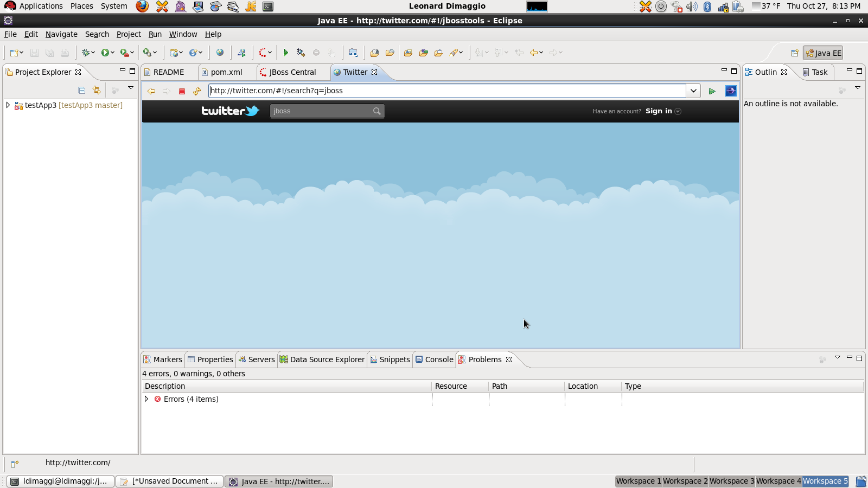Open the Console view tab
This screenshot has height=488, width=868.
434,359
